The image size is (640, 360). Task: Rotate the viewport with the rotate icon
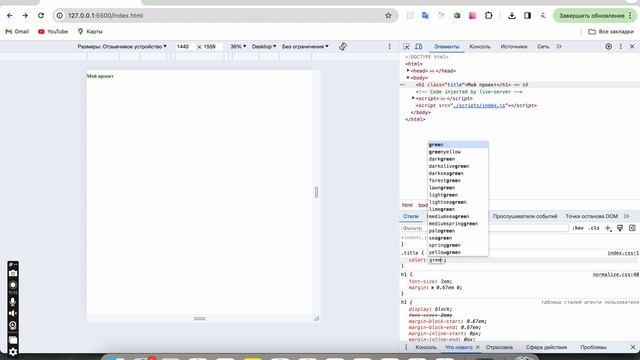[343, 47]
